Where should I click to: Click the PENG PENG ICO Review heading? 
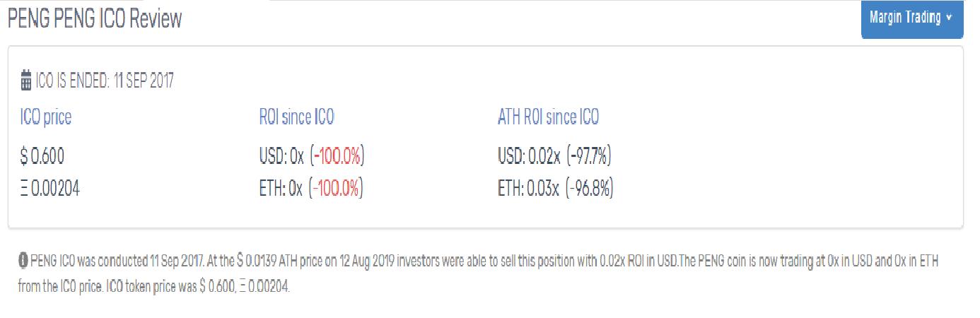95,19
